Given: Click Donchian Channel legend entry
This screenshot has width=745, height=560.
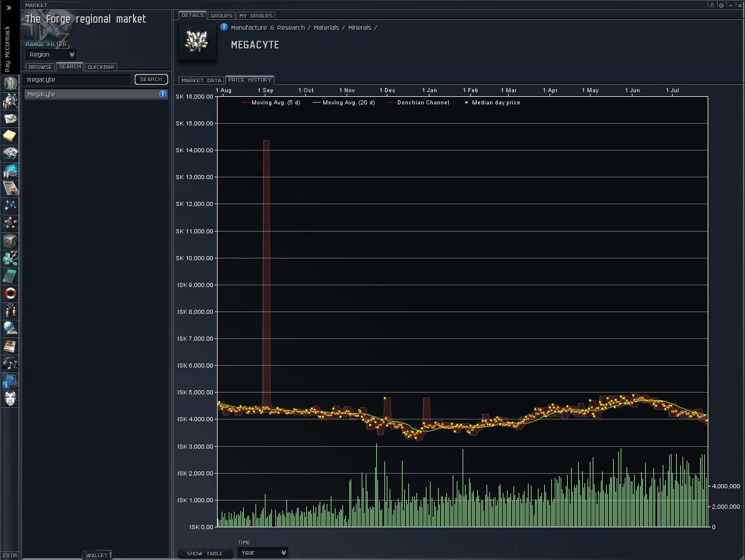Looking at the screenshot, I should click(418, 103).
